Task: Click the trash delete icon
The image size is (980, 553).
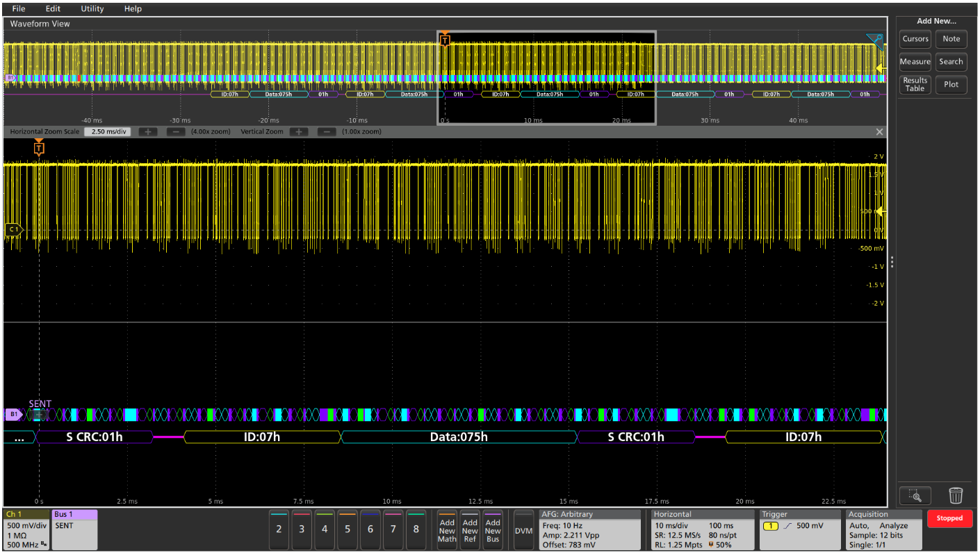Action: click(956, 495)
